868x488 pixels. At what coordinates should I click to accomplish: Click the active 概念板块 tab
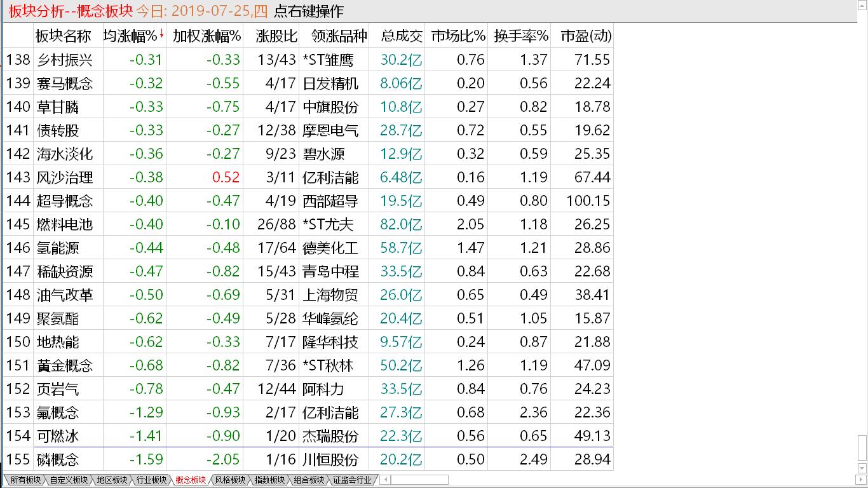click(191, 480)
